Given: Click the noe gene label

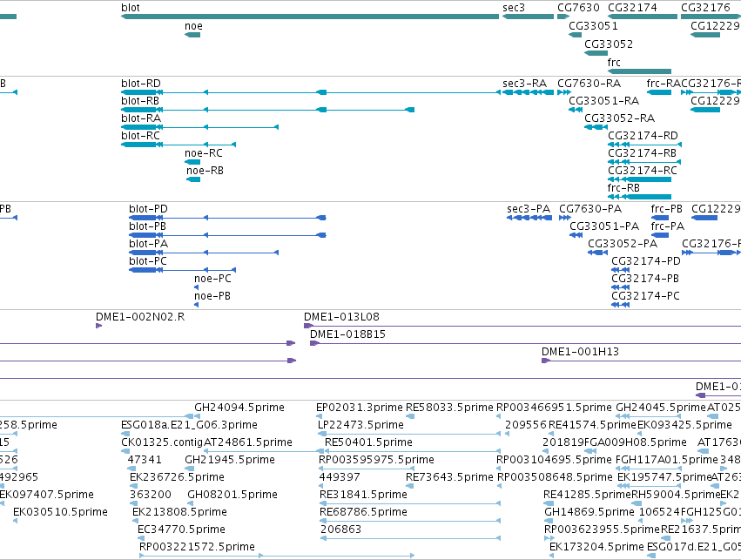Looking at the screenshot, I should [193, 26].
